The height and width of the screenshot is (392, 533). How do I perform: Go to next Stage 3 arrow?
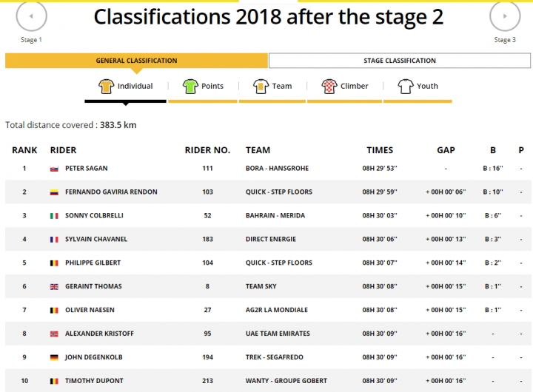[505, 16]
